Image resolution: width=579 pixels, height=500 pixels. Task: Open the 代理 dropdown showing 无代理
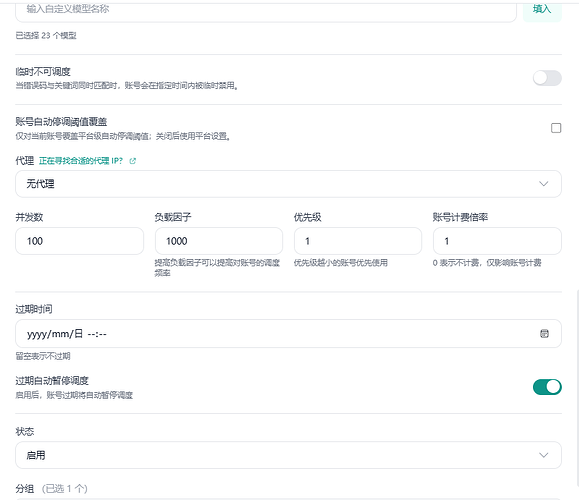click(x=288, y=184)
